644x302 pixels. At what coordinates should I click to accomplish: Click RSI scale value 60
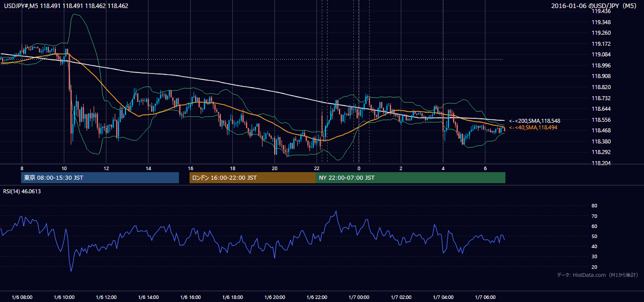[x=594, y=226]
